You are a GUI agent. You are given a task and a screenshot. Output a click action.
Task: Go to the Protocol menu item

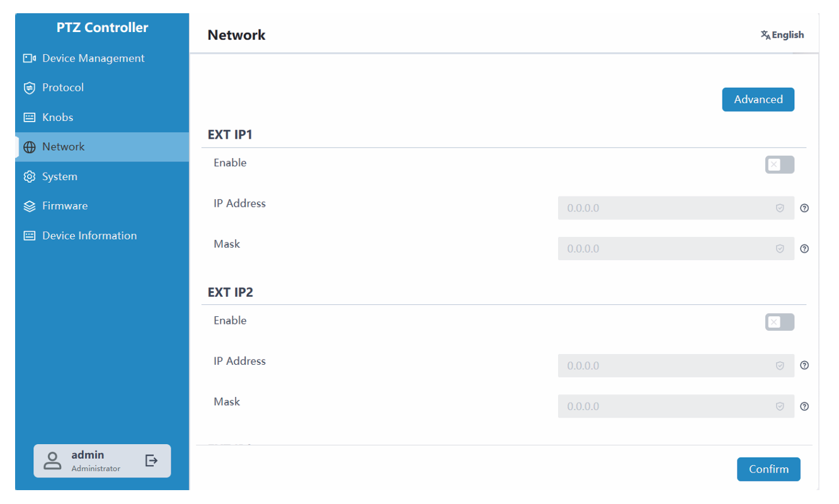(63, 88)
